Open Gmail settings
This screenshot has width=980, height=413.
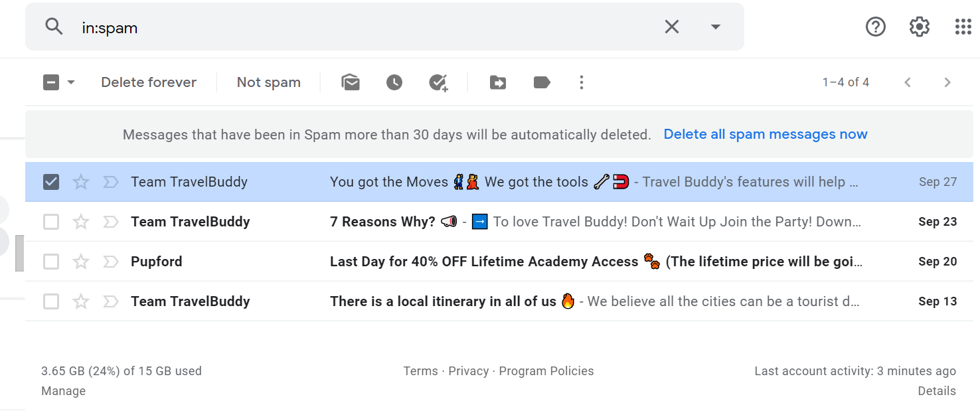(x=919, y=27)
